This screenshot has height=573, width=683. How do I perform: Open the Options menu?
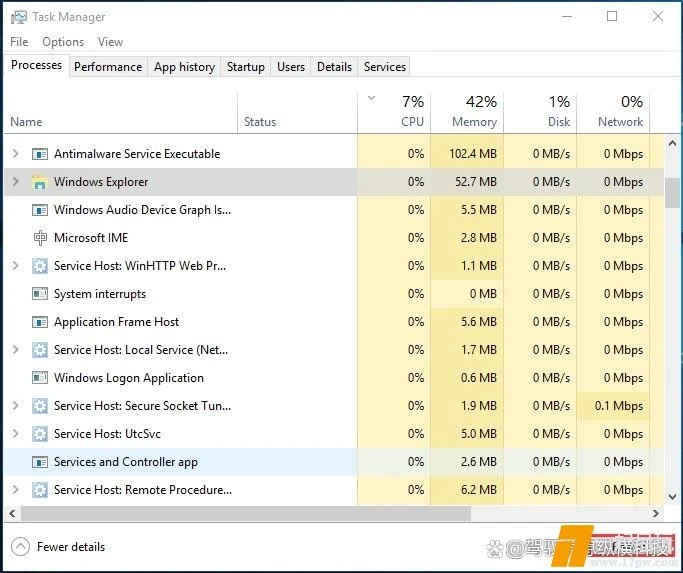[63, 42]
